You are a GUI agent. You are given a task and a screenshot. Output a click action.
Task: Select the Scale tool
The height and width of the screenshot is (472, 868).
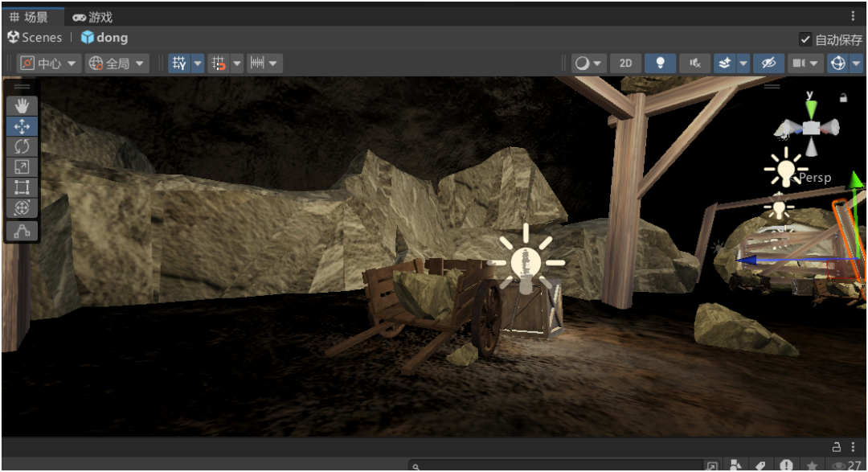[x=22, y=166]
